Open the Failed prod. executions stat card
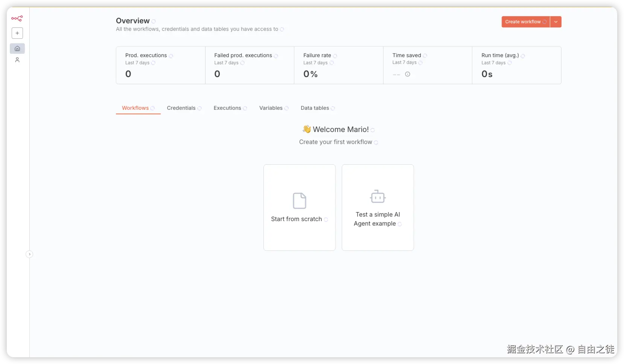Screen dimensions: 624x364 tap(250, 65)
